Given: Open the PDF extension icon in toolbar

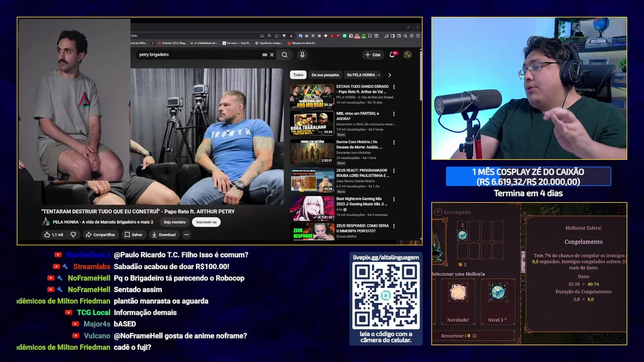Looking at the screenshot, I should click(x=332, y=36).
